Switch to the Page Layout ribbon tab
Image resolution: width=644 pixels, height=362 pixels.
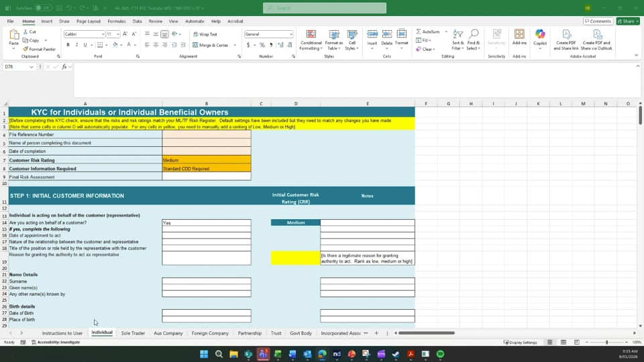(x=89, y=21)
